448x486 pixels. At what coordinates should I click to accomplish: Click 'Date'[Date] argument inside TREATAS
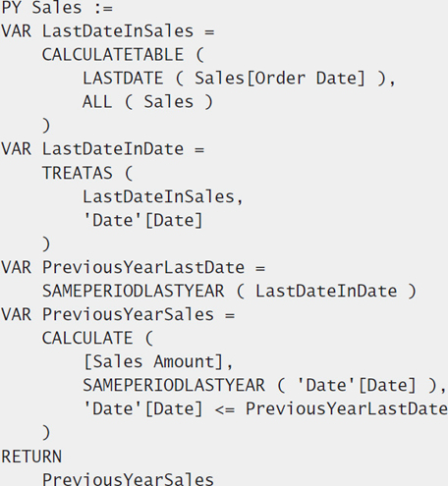coord(142,220)
